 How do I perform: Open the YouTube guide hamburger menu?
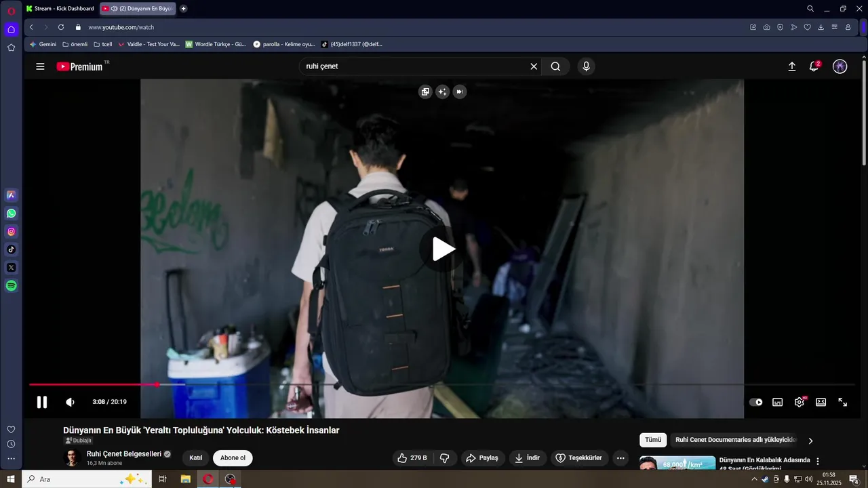coord(40,66)
